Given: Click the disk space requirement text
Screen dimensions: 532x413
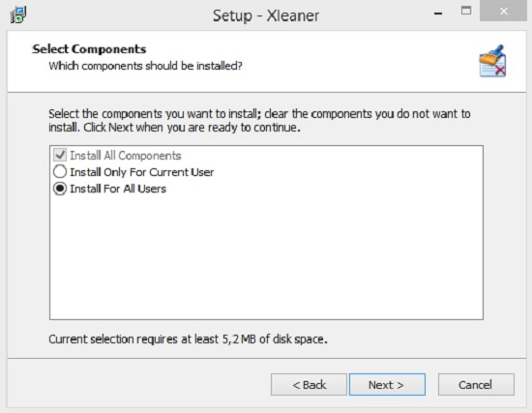Looking at the screenshot, I should coord(188,339).
